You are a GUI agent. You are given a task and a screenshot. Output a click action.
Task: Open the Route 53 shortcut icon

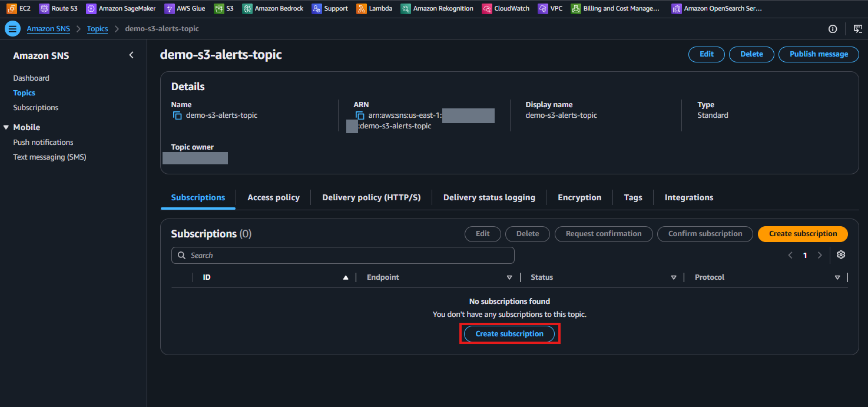pyautogui.click(x=44, y=9)
